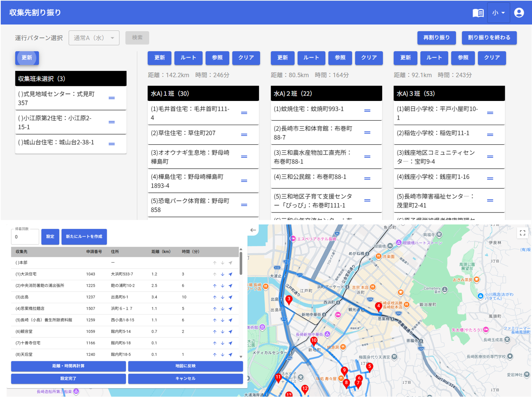Click red map marker number 4

378,307
